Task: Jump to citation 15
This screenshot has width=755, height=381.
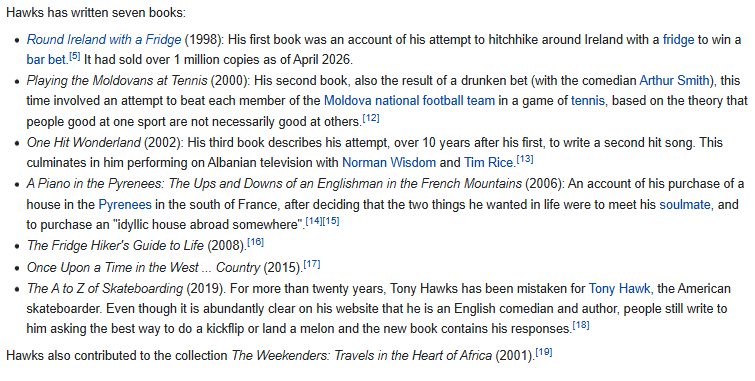Action: pos(331,221)
